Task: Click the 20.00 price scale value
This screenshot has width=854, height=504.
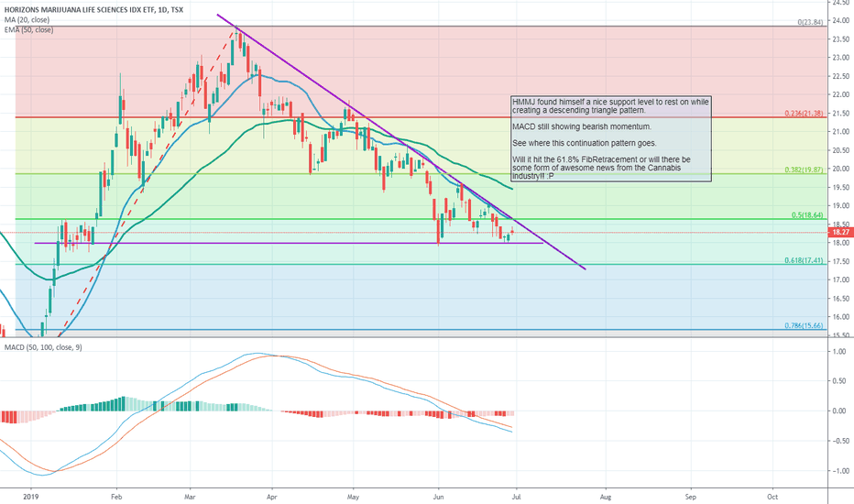Action: [x=841, y=169]
